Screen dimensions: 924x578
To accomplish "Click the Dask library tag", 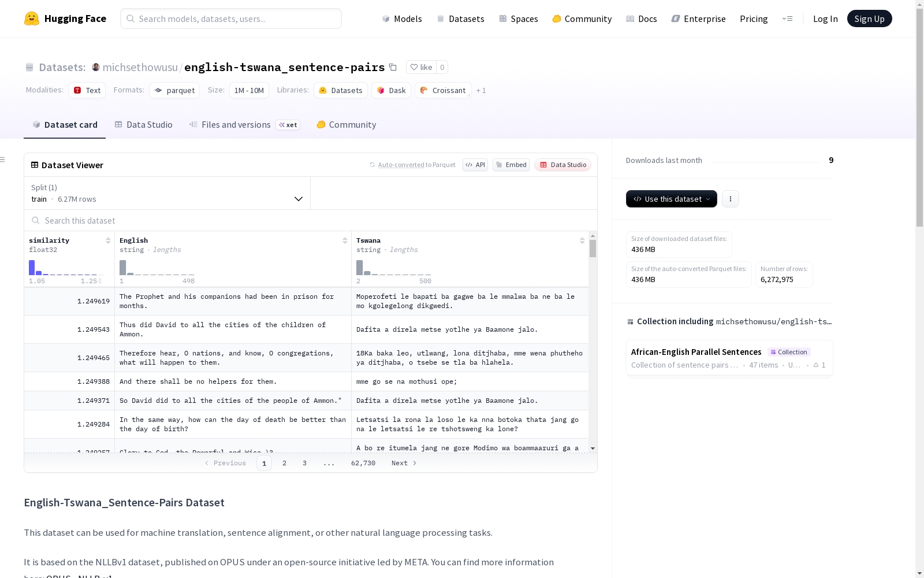I will pos(392,90).
